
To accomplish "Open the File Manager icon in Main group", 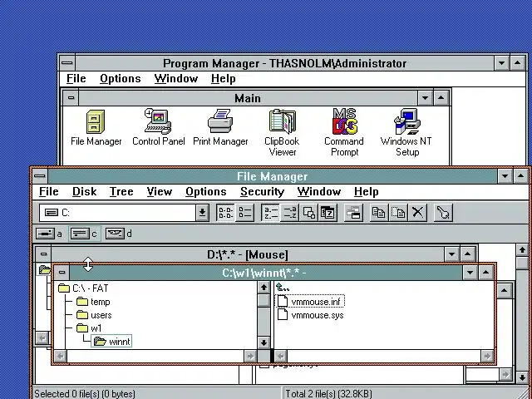I will (x=96, y=127).
